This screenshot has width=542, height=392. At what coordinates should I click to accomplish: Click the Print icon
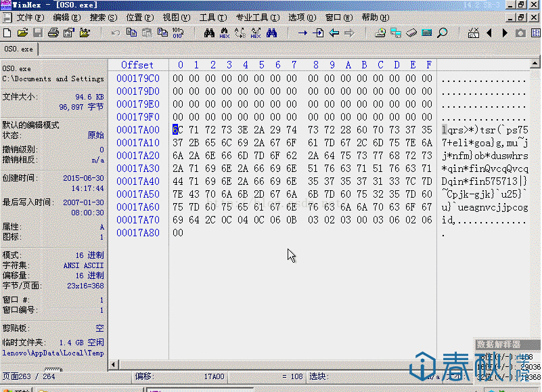(x=53, y=33)
